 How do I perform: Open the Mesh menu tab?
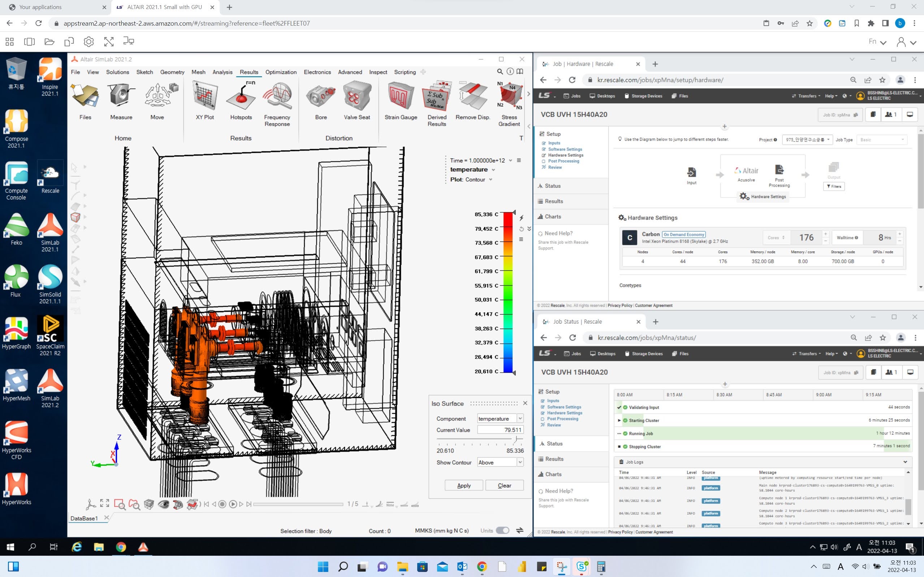(x=198, y=72)
